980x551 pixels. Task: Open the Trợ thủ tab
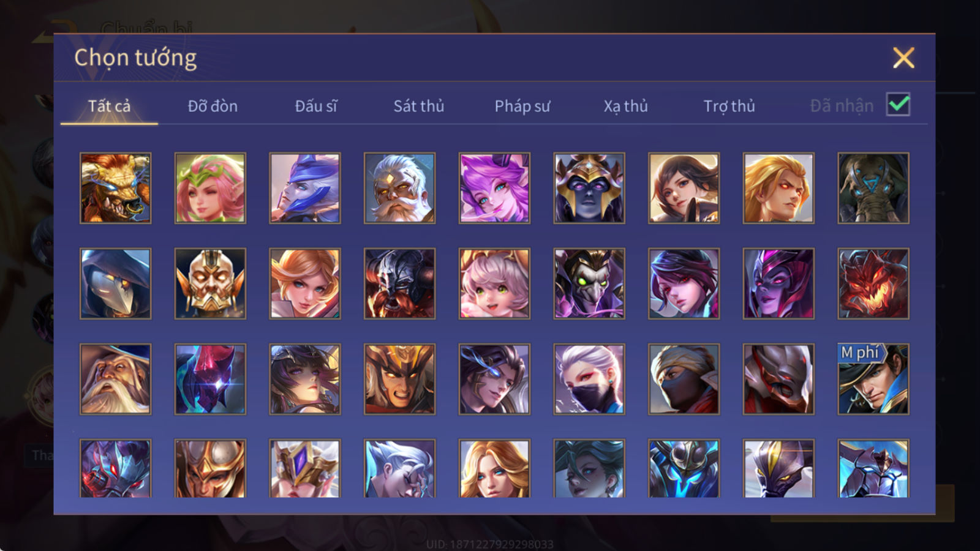tap(729, 106)
